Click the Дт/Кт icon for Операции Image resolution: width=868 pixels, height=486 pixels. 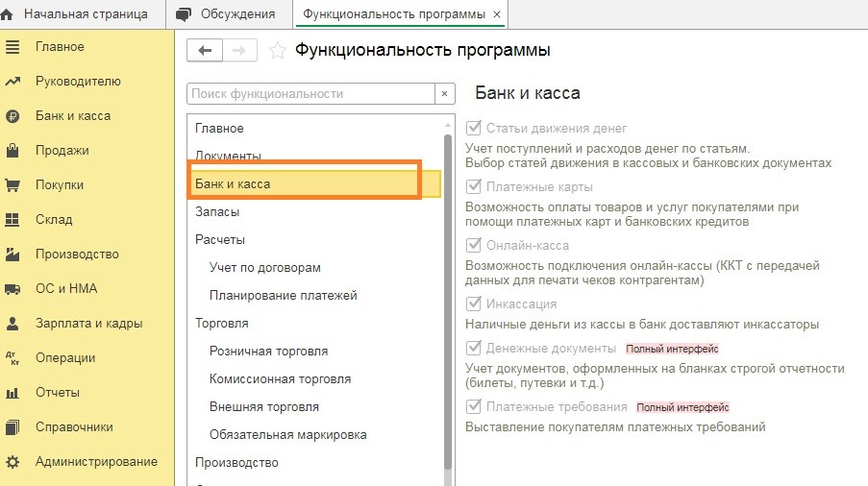pyautogui.click(x=12, y=358)
